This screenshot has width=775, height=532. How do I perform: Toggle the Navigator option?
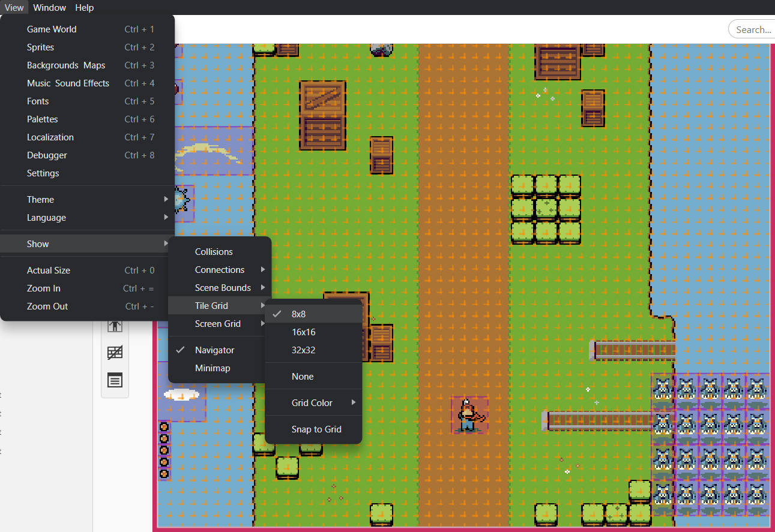pos(214,350)
